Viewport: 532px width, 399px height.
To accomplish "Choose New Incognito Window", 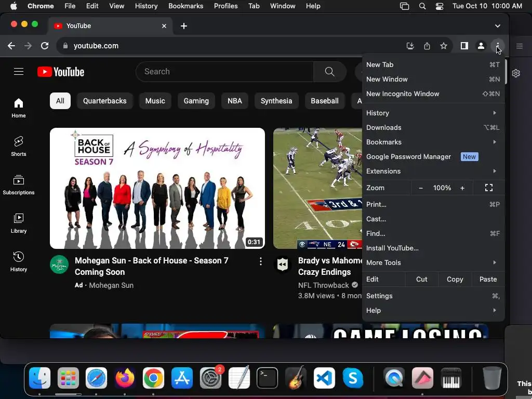I will point(433,94).
